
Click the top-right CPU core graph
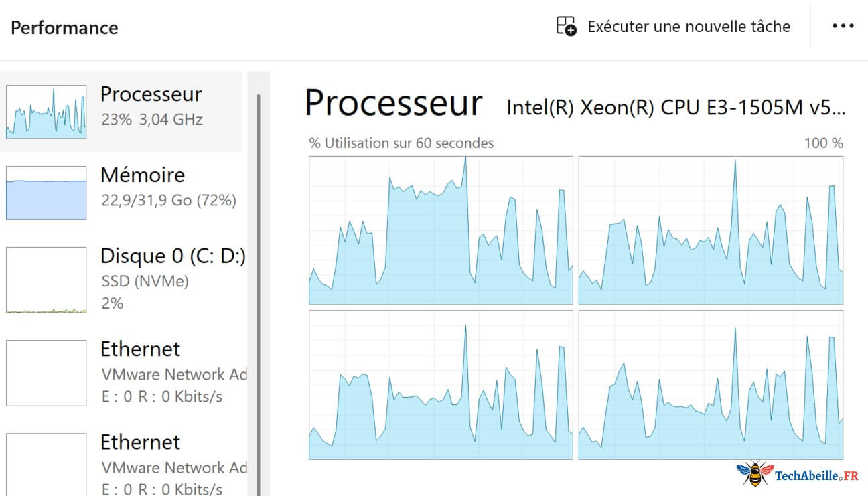tap(711, 230)
